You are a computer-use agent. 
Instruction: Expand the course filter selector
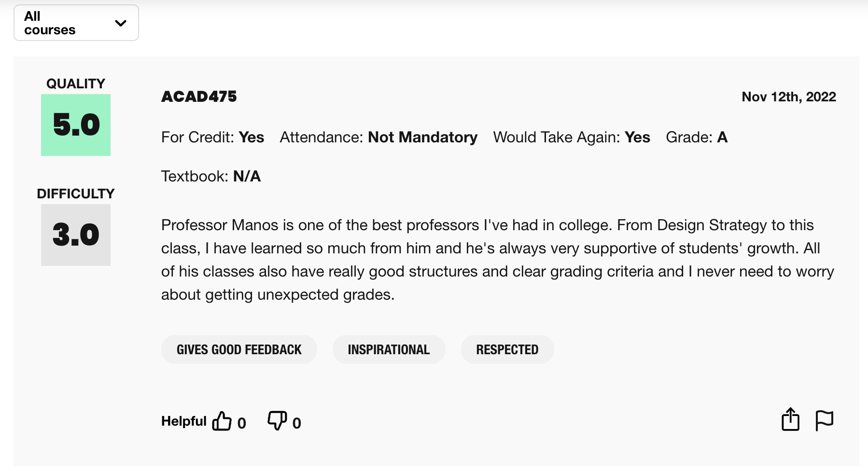point(76,22)
